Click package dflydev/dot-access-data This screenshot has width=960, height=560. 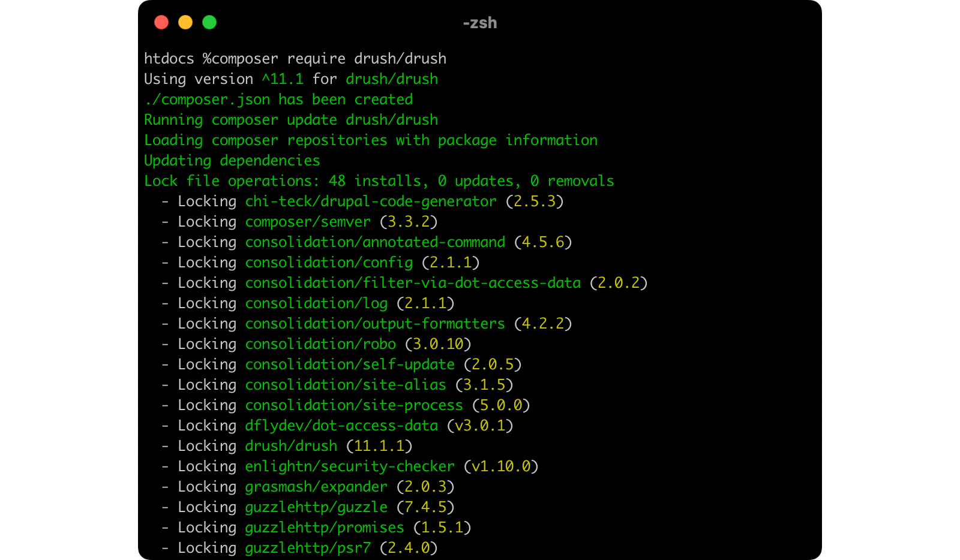click(x=341, y=426)
